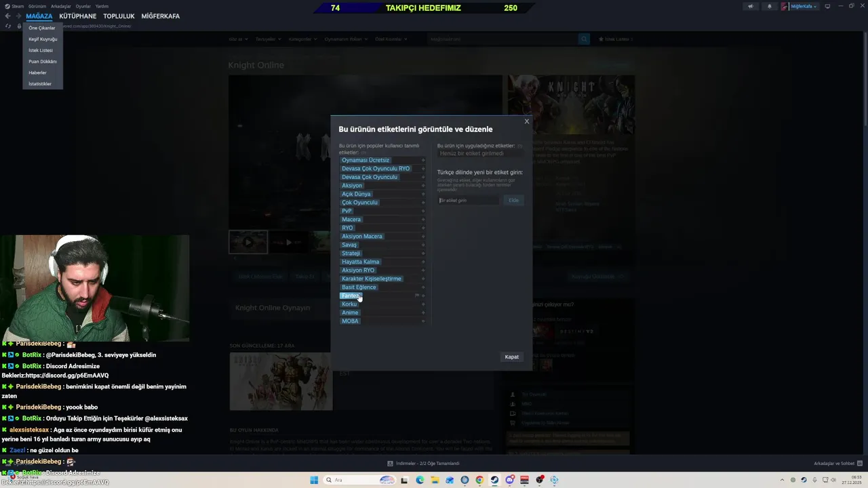This screenshot has width=868, height=488.
Task: Open the KÜTÜPHANE tab
Action: 78,16
